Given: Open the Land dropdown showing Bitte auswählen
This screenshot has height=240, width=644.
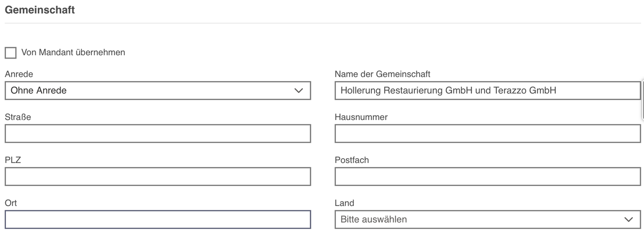Looking at the screenshot, I should pos(488,219).
